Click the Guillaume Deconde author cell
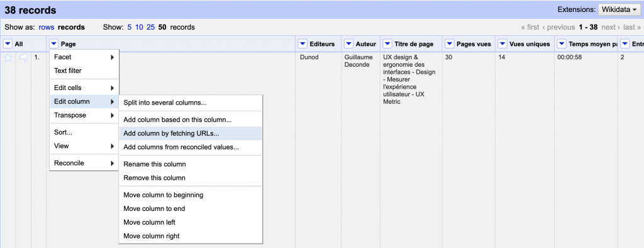This screenshot has width=644, height=248. pyautogui.click(x=358, y=61)
